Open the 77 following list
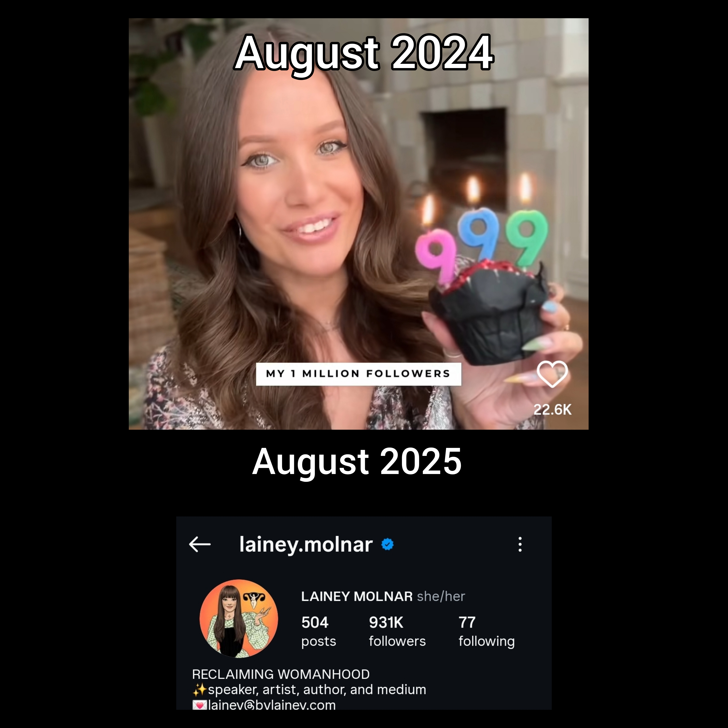Viewport: 728px width, 728px height. tap(486, 631)
